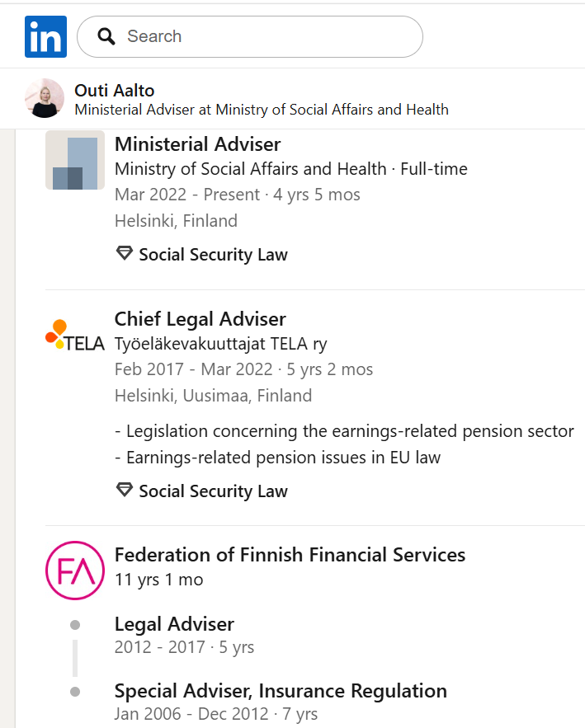Open the Federation of Finnish Financial Services logo
This screenshot has height=728, width=585.
75,571
